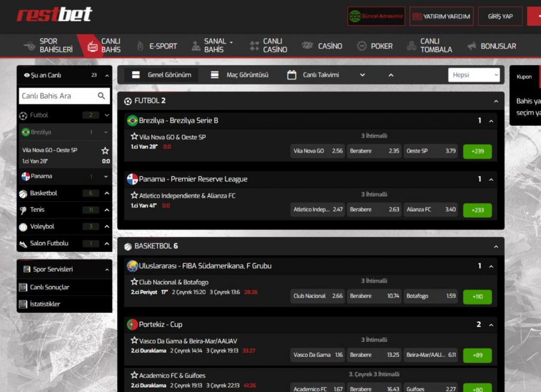Image resolution: width=541 pixels, height=392 pixels.
Task: Favorite Atletico Independiente & Alianza FC star
Action: 134,195
